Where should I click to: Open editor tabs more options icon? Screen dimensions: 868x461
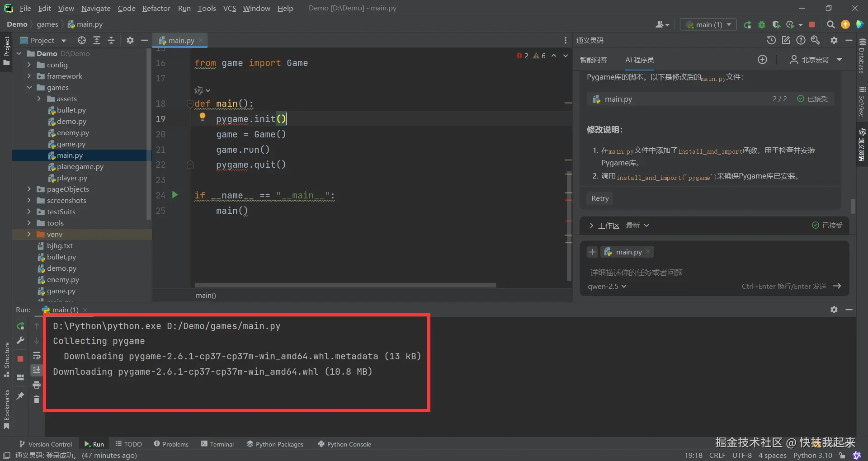point(565,40)
